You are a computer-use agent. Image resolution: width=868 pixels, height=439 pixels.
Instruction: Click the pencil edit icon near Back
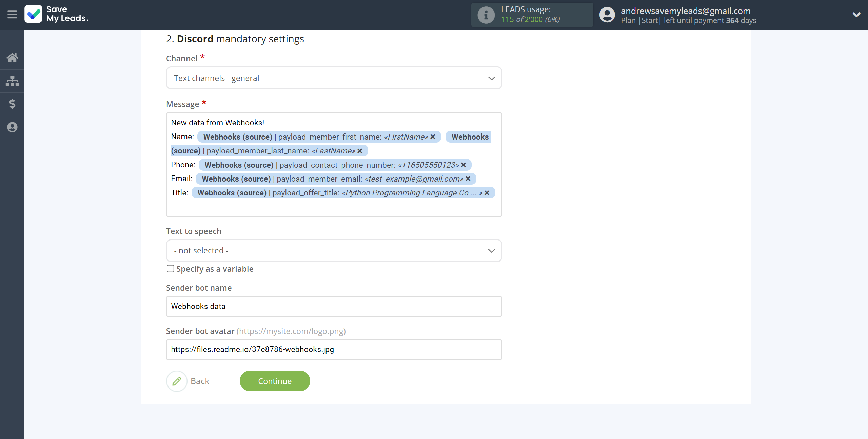[x=177, y=381]
